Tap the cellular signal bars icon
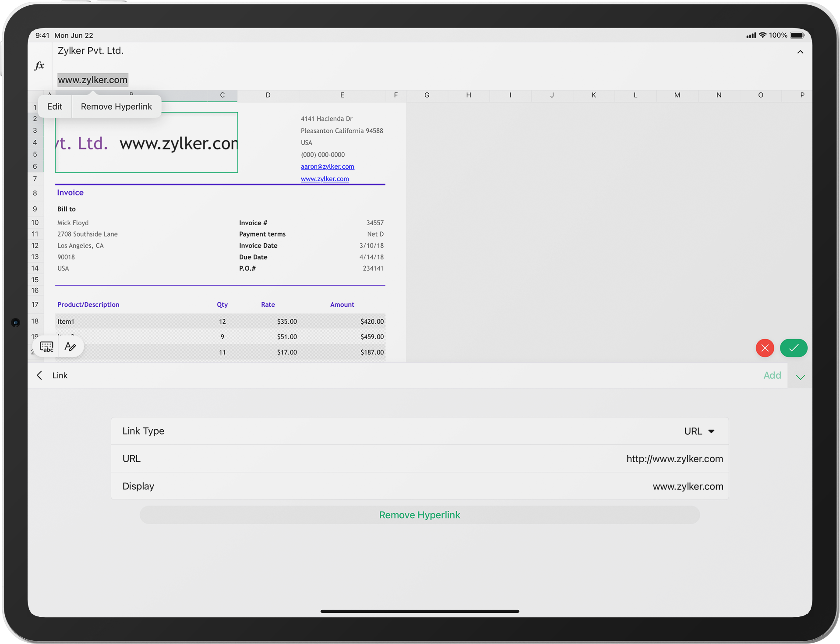Screen dimensions: 840x644 pyautogui.click(x=751, y=35)
